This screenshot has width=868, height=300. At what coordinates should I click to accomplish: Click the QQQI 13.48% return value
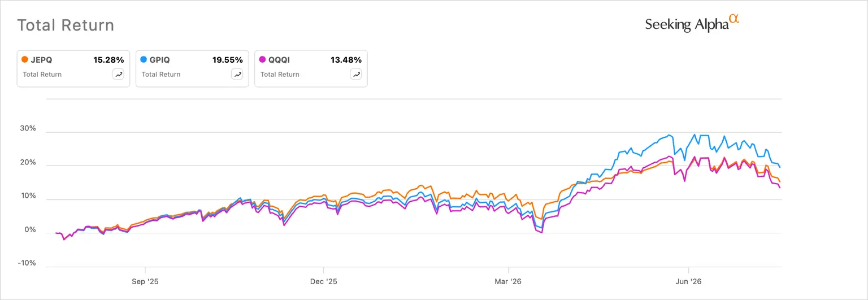click(346, 59)
